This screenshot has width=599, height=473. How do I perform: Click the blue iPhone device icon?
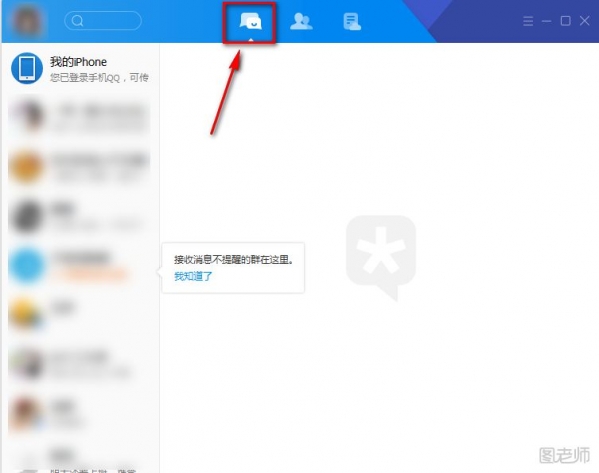[x=27, y=68]
